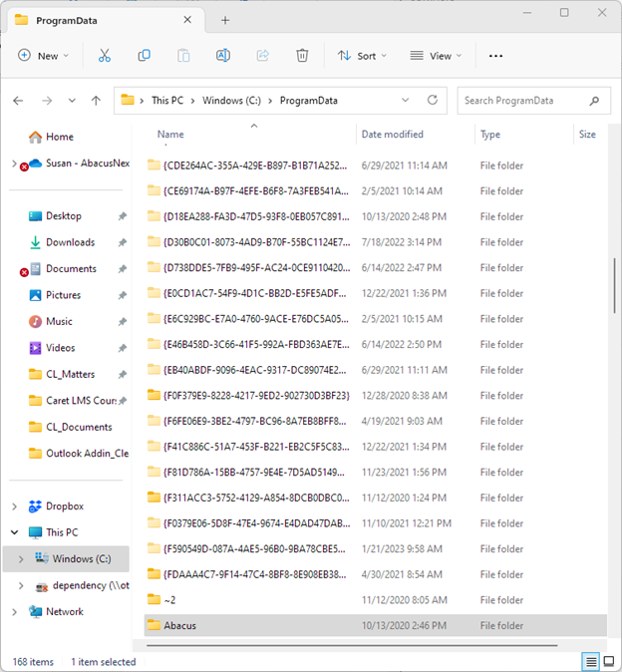Click the search magnifier icon
This screenshot has height=672, width=622.
point(594,101)
